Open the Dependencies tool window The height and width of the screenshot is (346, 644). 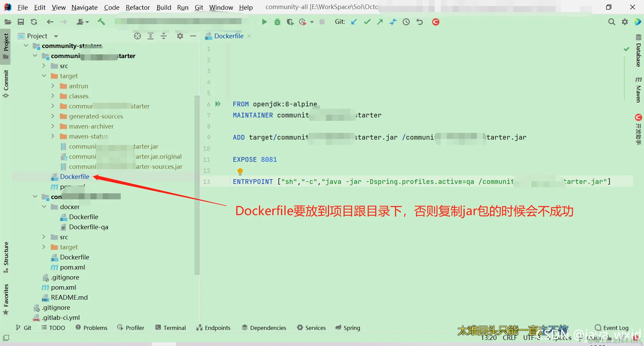click(x=264, y=328)
